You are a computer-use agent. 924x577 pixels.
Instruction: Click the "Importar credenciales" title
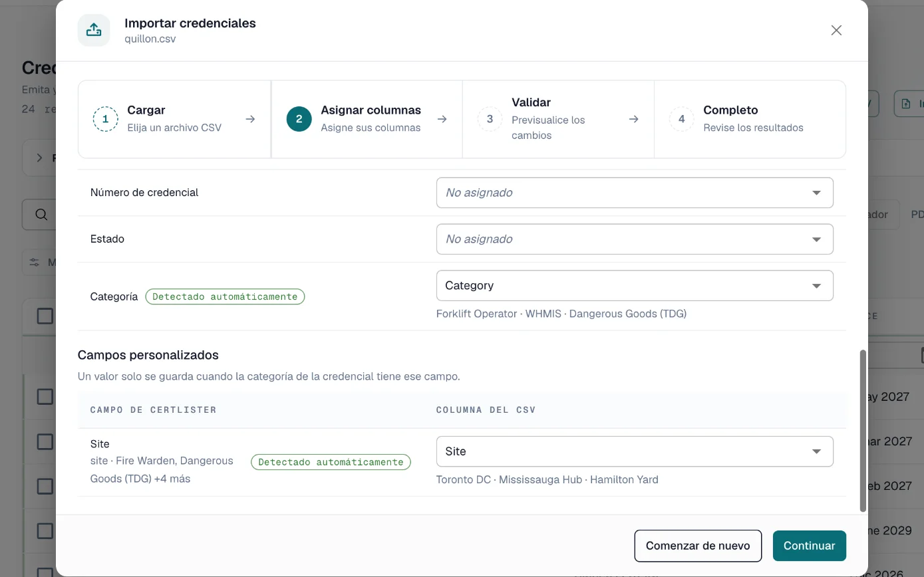pyautogui.click(x=190, y=23)
